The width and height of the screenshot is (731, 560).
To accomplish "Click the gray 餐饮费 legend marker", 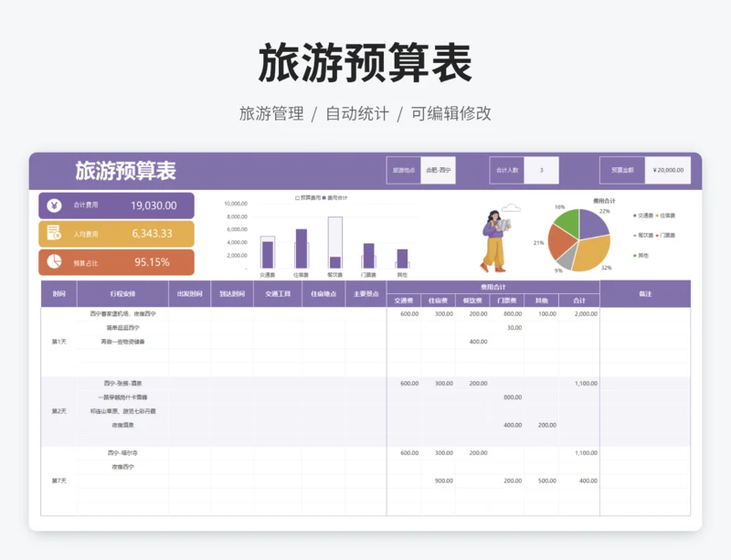I will [x=634, y=236].
